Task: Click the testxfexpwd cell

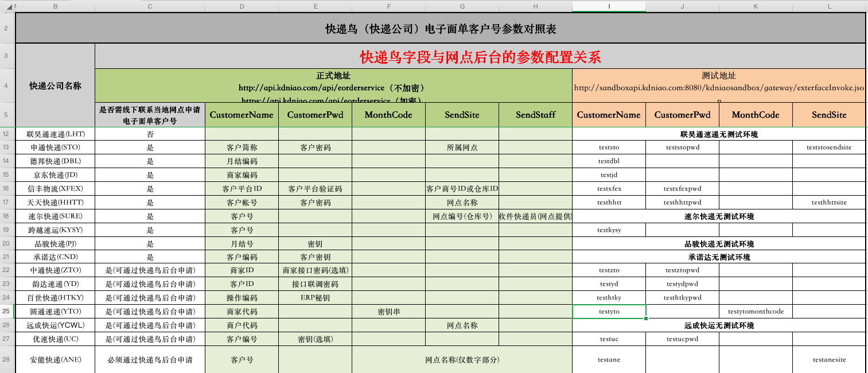Action: [682, 189]
